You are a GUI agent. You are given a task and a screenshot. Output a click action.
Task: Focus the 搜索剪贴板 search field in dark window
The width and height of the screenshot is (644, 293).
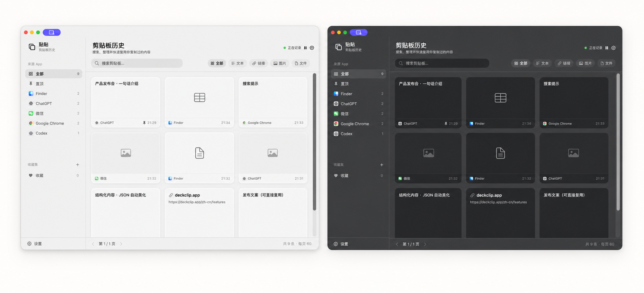click(x=442, y=63)
